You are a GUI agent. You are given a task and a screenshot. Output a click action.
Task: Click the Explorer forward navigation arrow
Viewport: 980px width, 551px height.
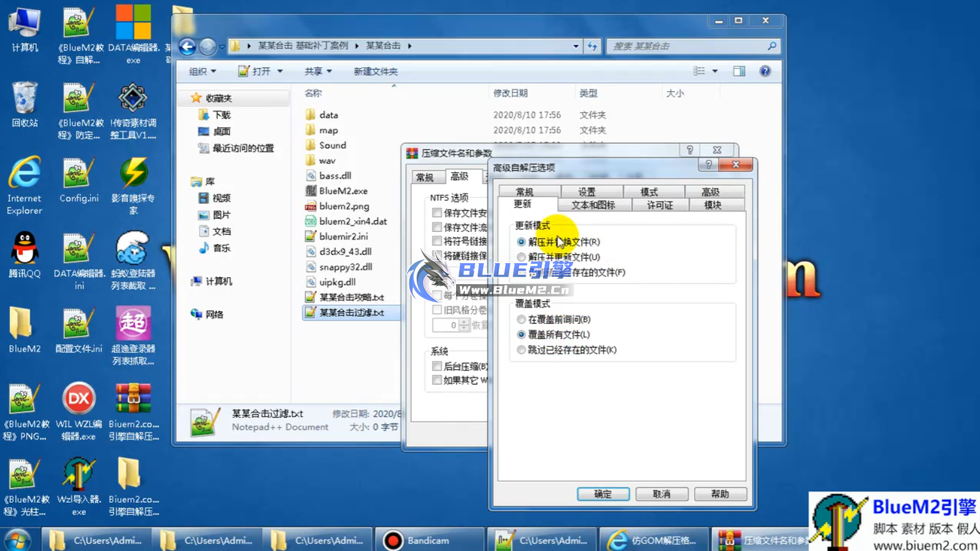[x=208, y=46]
